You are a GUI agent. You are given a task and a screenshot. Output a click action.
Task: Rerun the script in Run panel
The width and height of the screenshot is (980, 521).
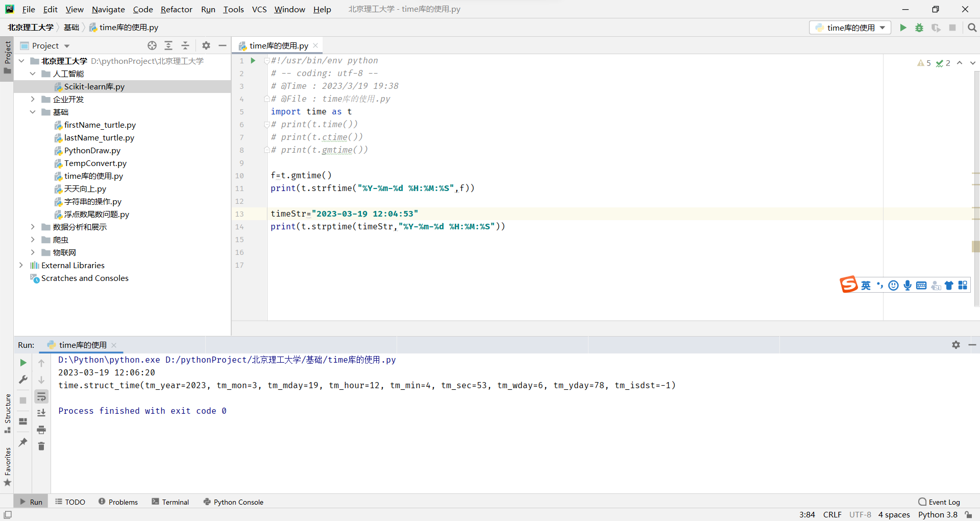[23, 363]
